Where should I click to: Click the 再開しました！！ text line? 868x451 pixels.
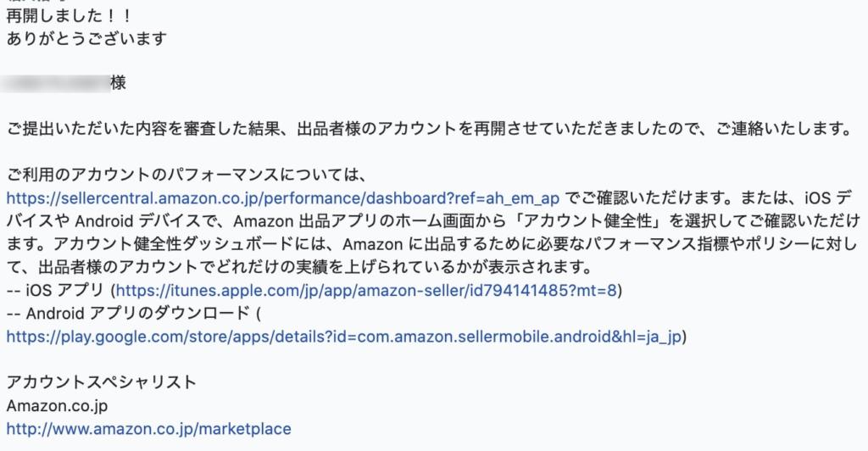pyautogui.click(x=70, y=15)
